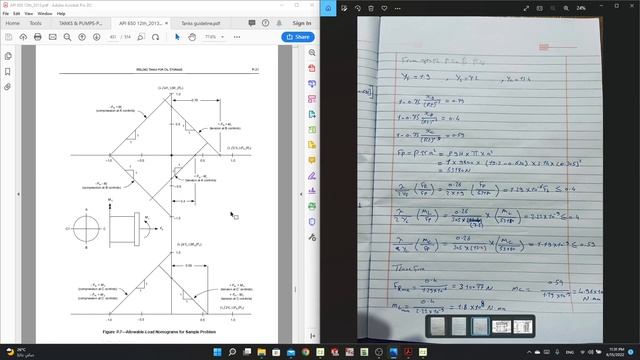Print the PDF document

pyautogui.click(x=38, y=37)
